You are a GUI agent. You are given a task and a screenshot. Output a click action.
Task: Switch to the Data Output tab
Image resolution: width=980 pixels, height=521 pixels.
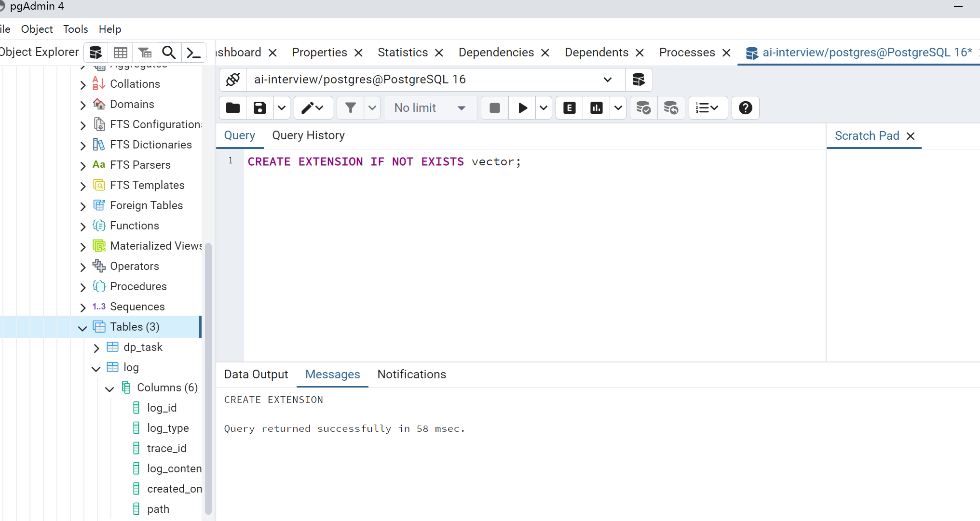(x=256, y=374)
